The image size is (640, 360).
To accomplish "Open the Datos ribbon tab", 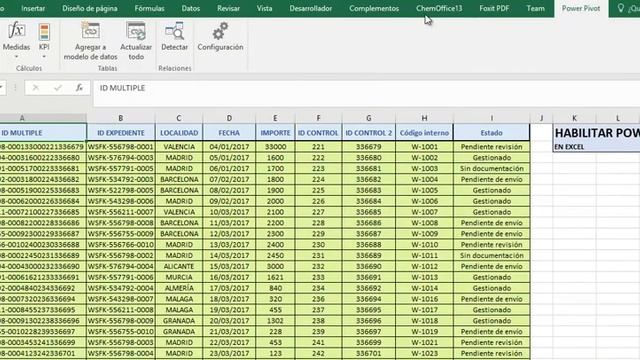I will click(191, 8).
